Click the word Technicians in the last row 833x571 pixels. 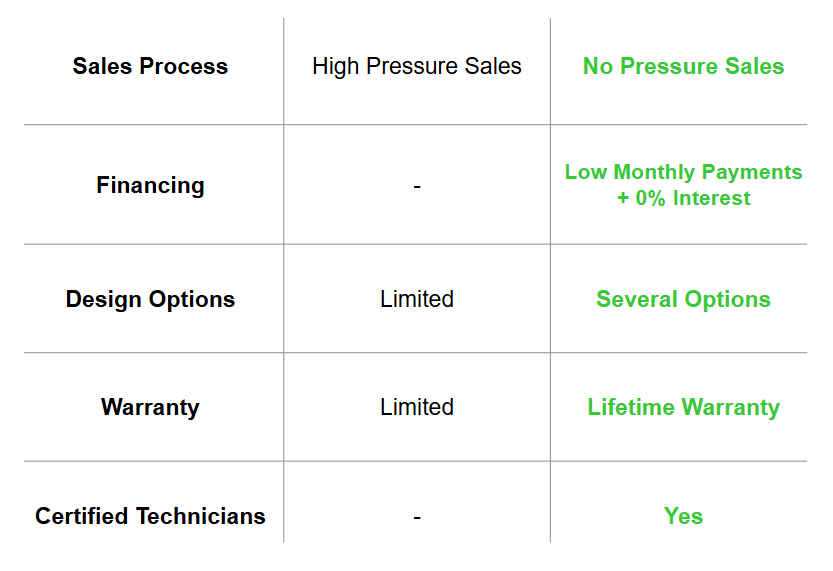[201, 516]
